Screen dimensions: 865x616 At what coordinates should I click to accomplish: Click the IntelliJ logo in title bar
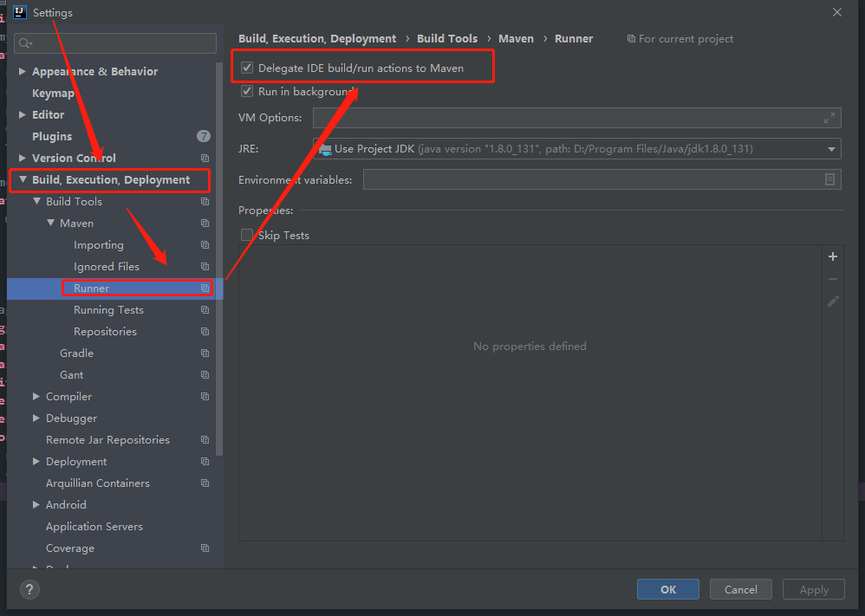[20, 12]
